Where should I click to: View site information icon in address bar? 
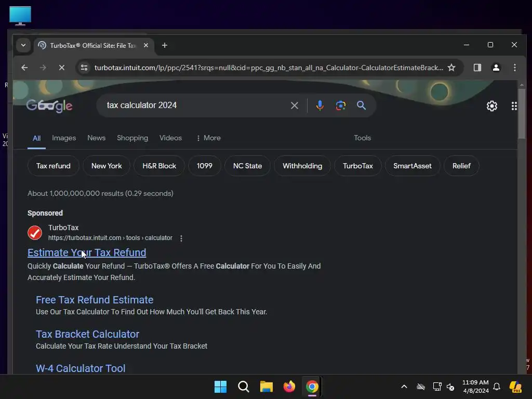pos(84,68)
